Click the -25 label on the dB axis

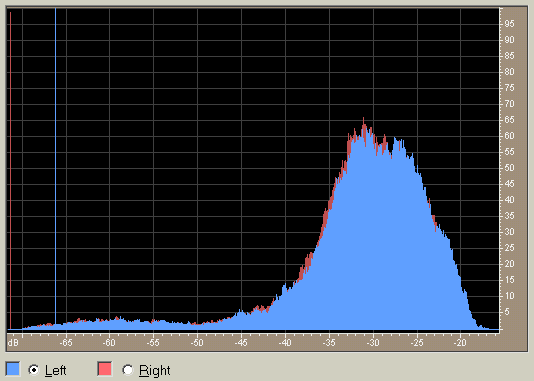(417, 343)
